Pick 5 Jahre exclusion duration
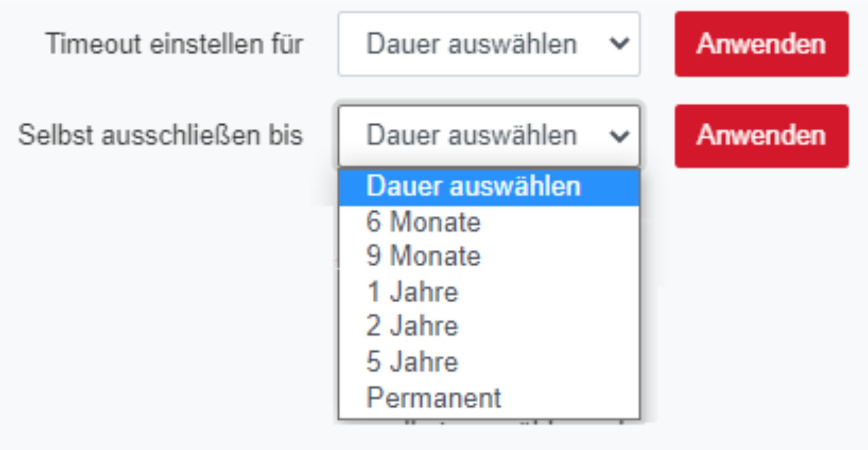The height and width of the screenshot is (450, 868). 413,362
